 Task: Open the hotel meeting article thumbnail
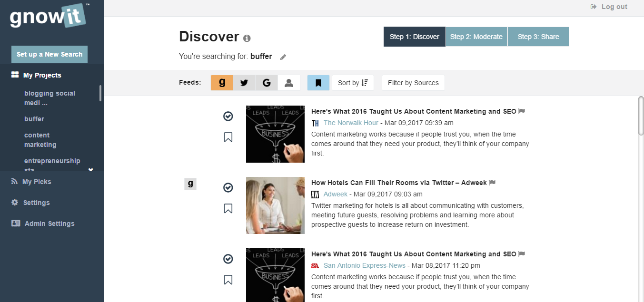(275, 205)
